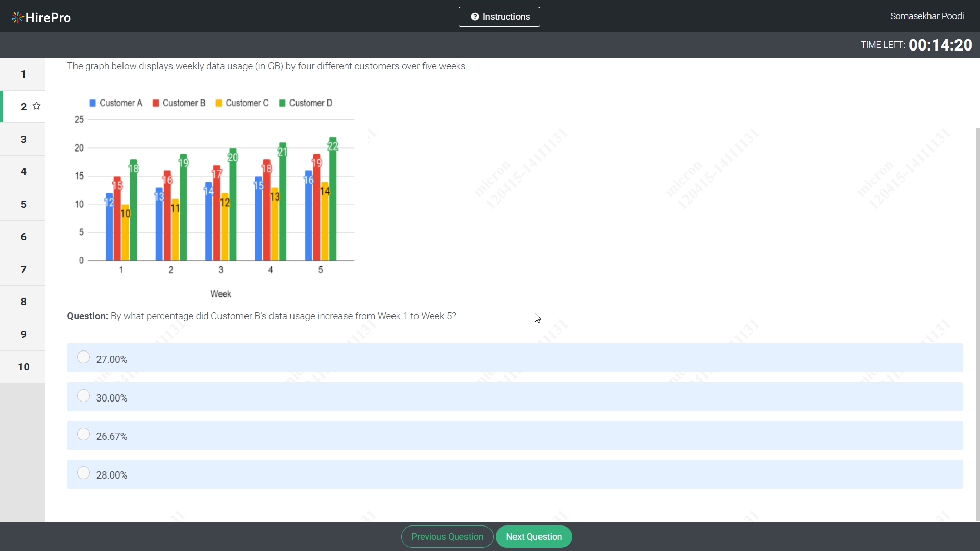
Task: Select the 27.00% answer option
Action: click(x=514, y=358)
